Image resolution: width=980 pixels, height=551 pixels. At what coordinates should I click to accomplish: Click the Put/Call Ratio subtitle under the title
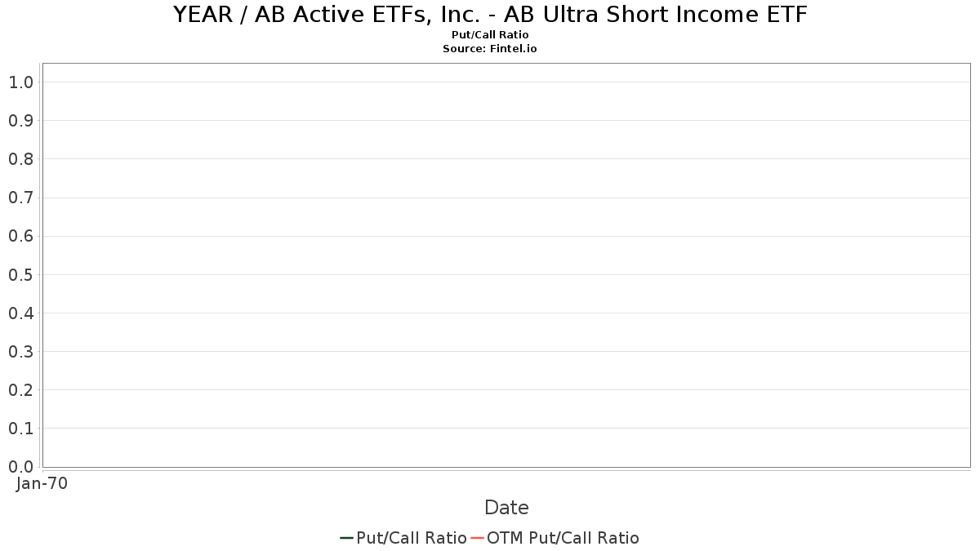click(490, 35)
